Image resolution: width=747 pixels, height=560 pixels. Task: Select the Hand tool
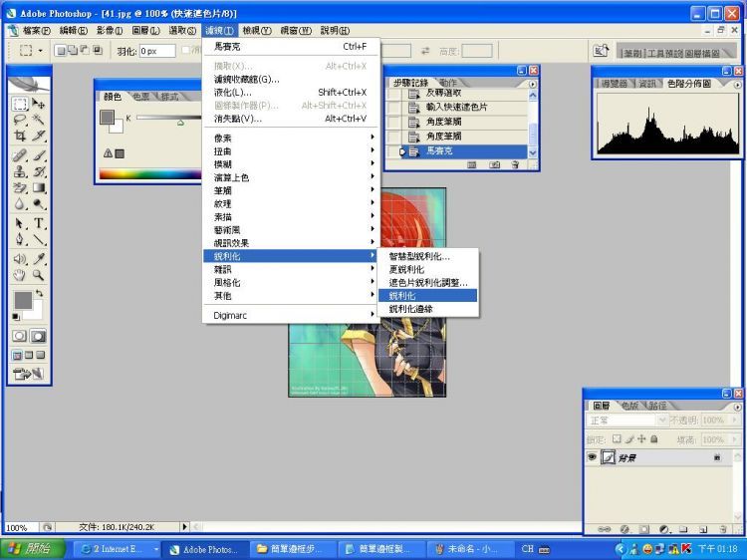tap(20, 274)
